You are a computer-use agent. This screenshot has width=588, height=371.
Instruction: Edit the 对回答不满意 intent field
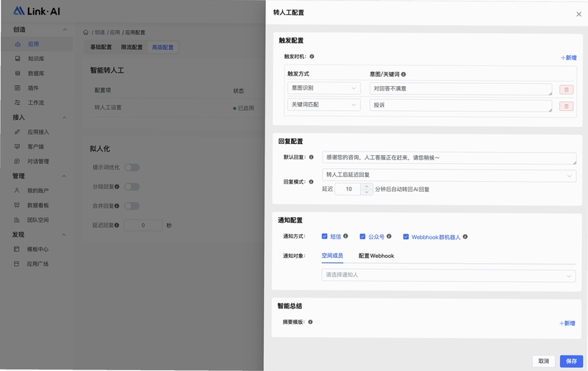click(461, 89)
